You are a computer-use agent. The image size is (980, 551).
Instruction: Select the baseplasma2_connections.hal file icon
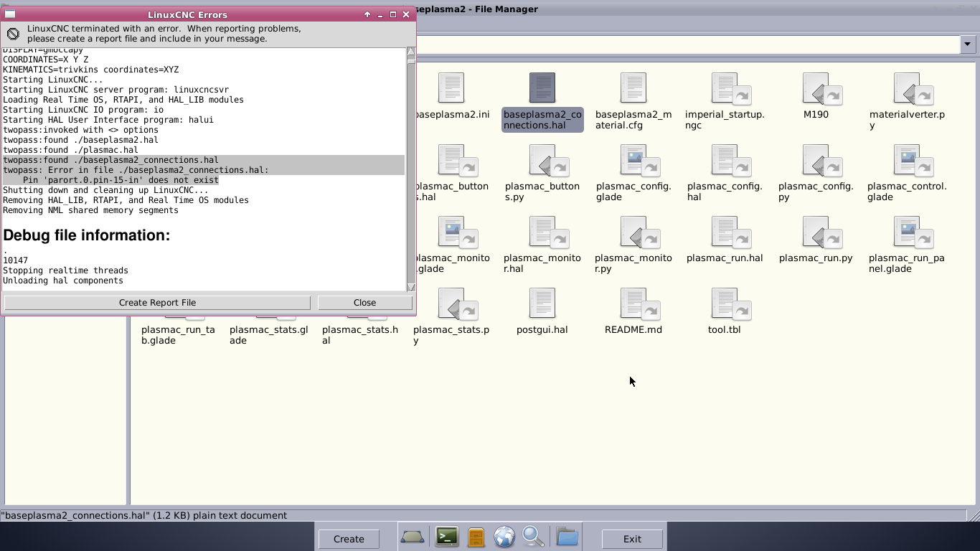[x=542, y=88]
